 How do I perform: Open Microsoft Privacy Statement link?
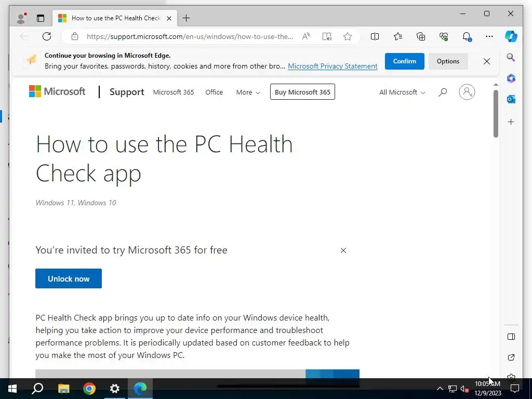pyautogui.click(x=332, y=66)
